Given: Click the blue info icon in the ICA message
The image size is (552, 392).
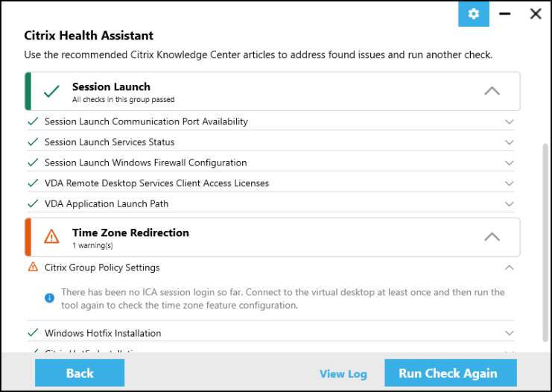Looking at the screenshot, I should tap(50, 298).
